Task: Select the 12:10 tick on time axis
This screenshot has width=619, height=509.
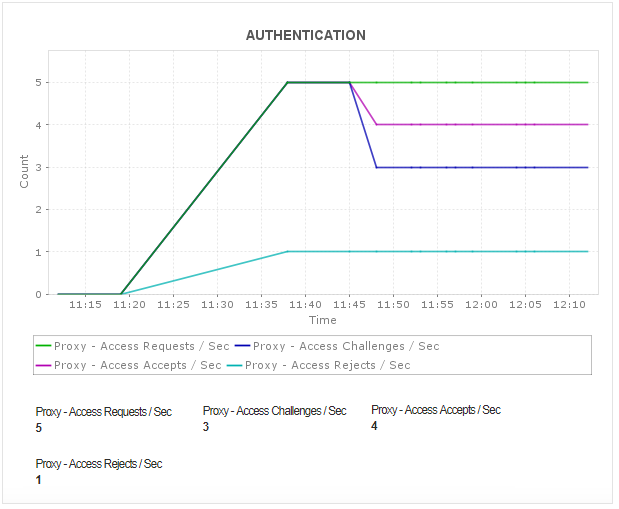Action: (x=570, y=303)
